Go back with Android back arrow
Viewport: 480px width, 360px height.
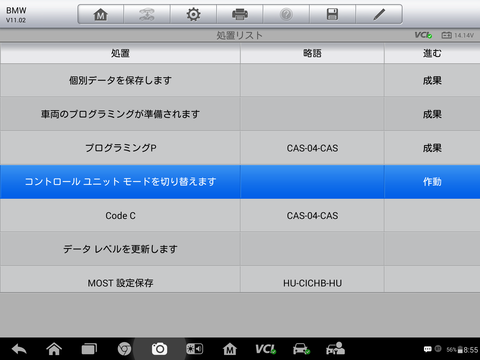pos(19,349)
